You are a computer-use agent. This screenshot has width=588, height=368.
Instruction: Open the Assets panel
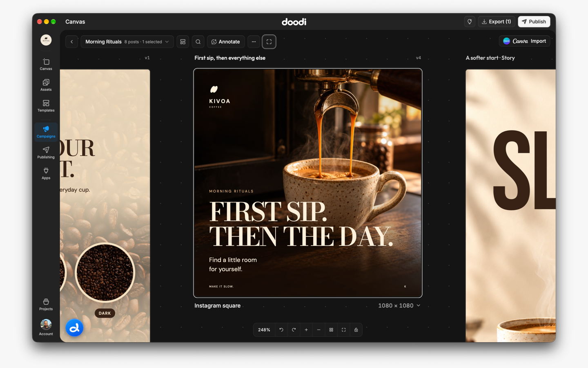coord(46,85)
